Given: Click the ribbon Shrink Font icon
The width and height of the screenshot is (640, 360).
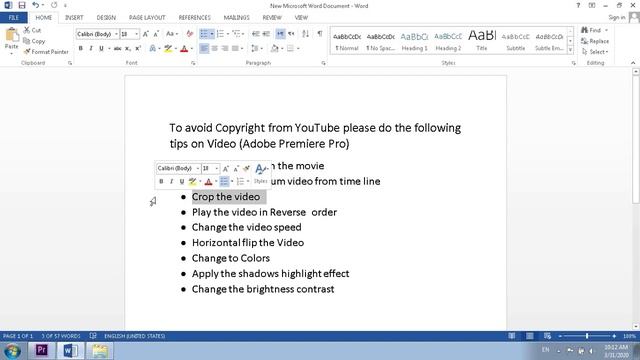Looking at the screenshot, I should click(156, 34).
